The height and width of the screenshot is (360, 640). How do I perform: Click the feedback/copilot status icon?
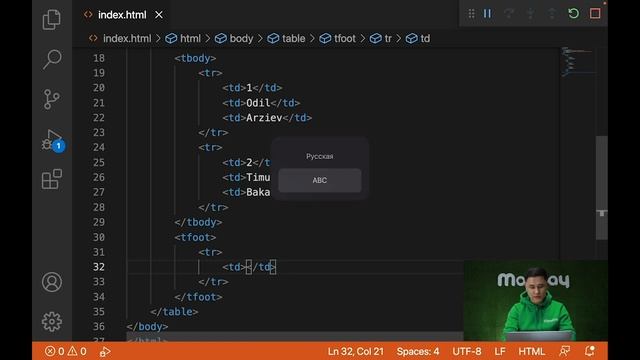[564, 351]
